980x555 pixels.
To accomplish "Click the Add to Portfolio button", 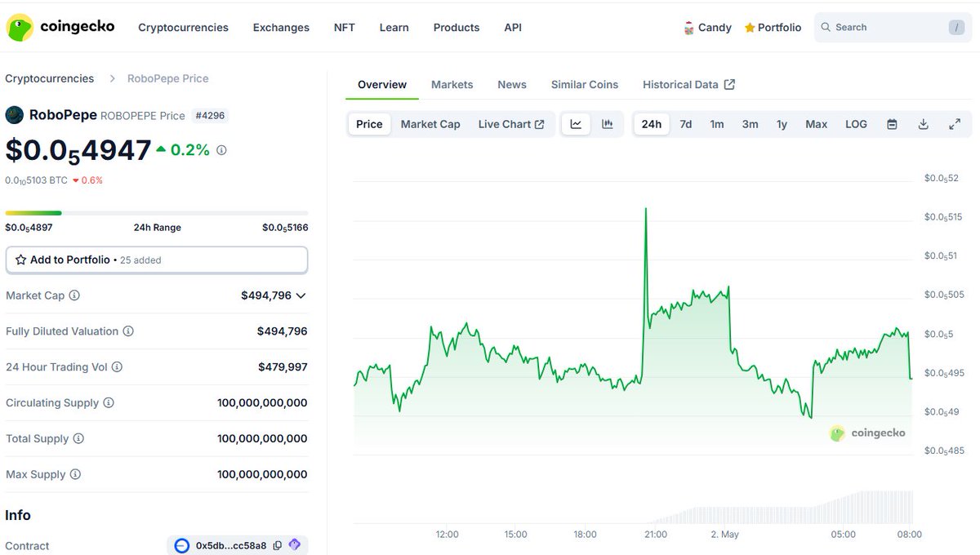I will pyautogui.click(x=157, y=260).
